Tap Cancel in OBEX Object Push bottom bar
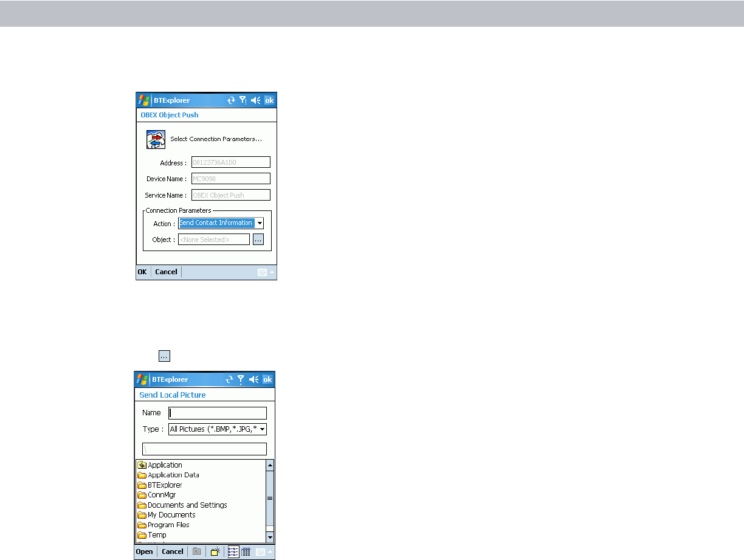Image resolution: width=744 pixels, height=560 pixels. click(x=166, y=272)
